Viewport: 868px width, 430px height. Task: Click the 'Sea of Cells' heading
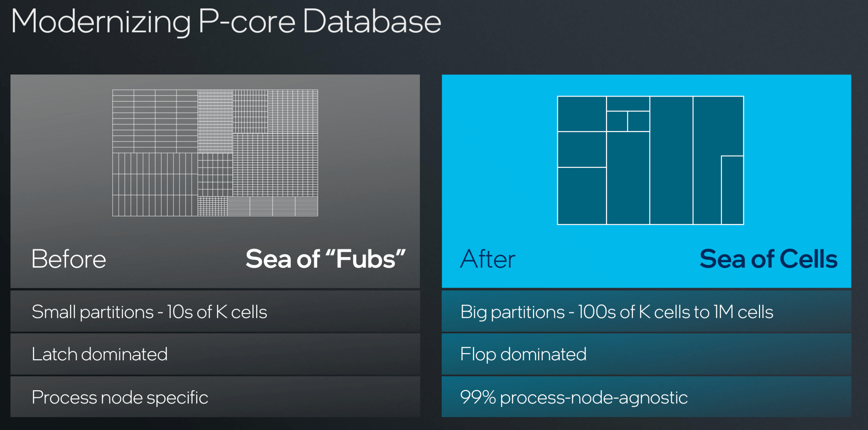point(768,259)
